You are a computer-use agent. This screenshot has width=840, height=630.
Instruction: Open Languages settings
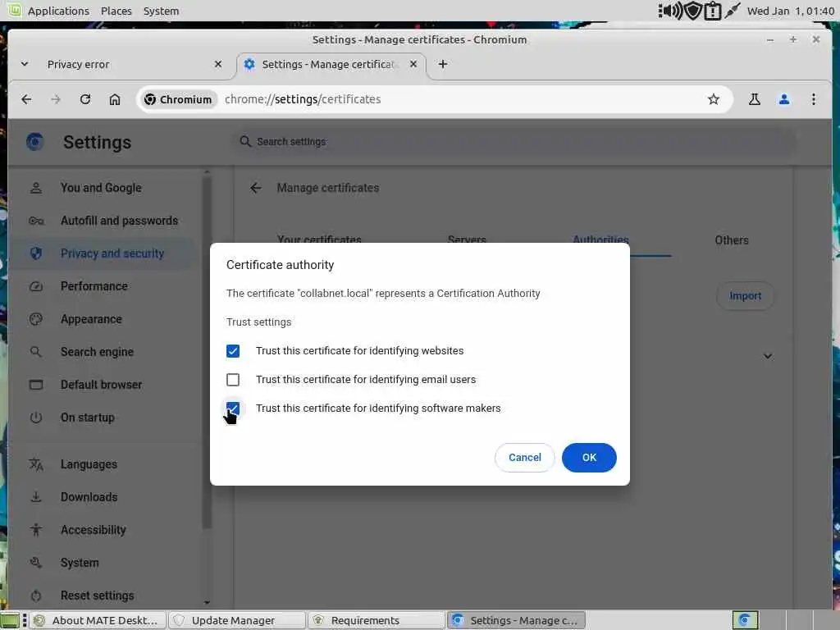(x=89, y=464)
